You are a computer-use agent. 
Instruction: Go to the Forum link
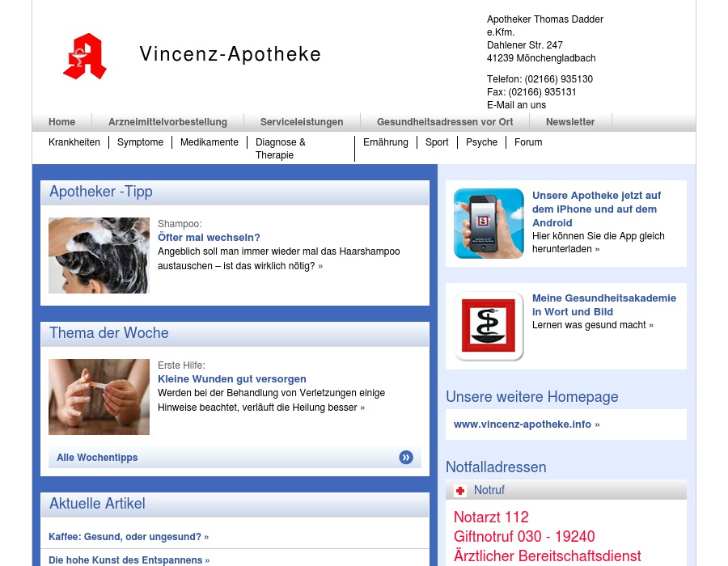(528, 142)
